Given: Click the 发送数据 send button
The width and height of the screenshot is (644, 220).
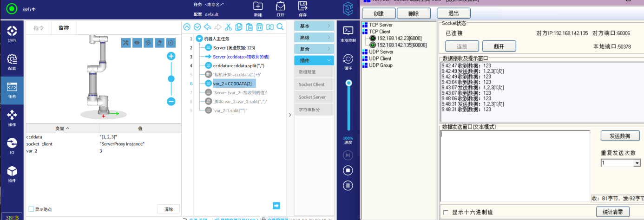Looking at the screenshot, I should 615,136.
